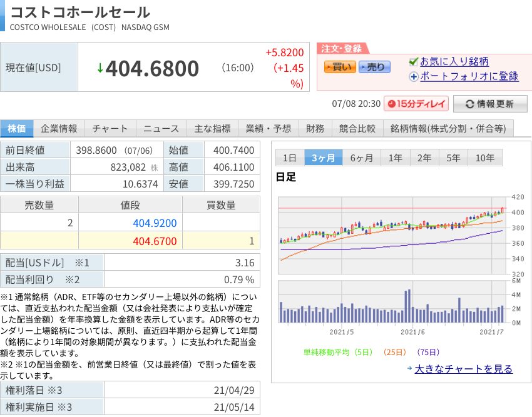Click the plus icon for portfolio registration
532x417 pixels.
tap(413, 77)
